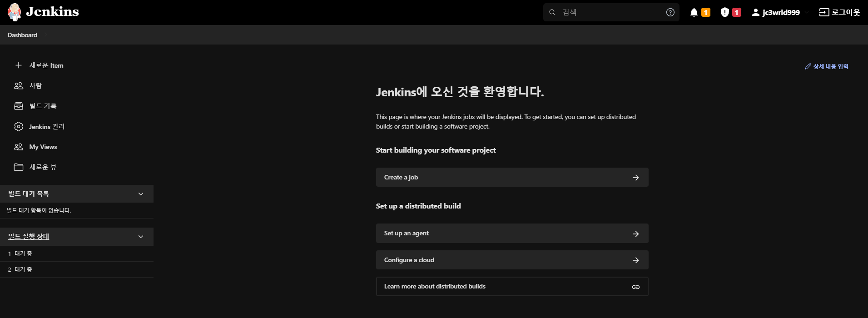Click the Create a job button

(x=512, y=177)
